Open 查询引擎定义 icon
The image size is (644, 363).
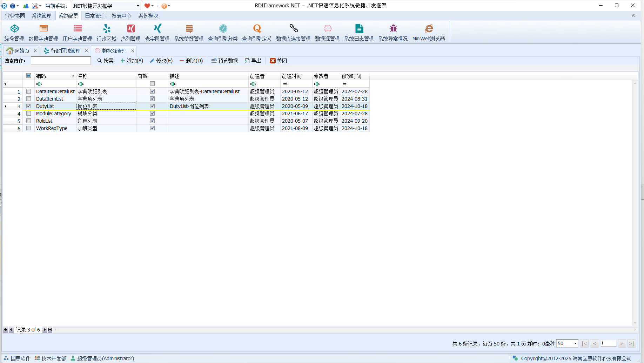coord(257,33)
